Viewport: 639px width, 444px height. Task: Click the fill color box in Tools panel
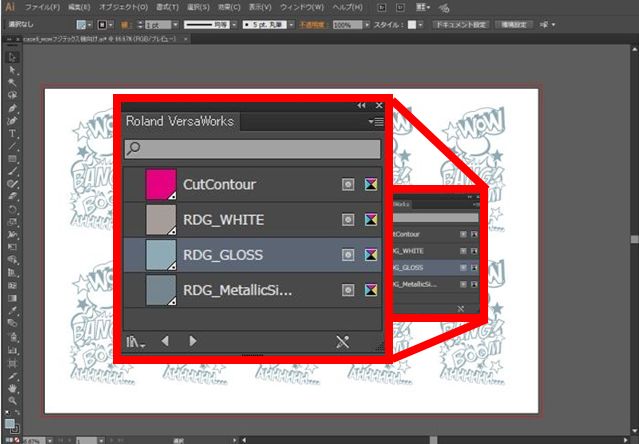pos(10,423)
